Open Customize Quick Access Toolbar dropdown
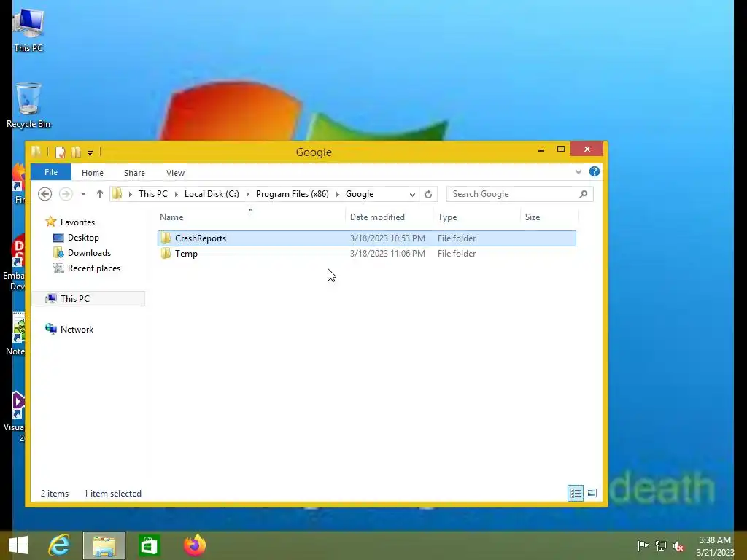The image size is (747, 560). [x=90, y=153]
